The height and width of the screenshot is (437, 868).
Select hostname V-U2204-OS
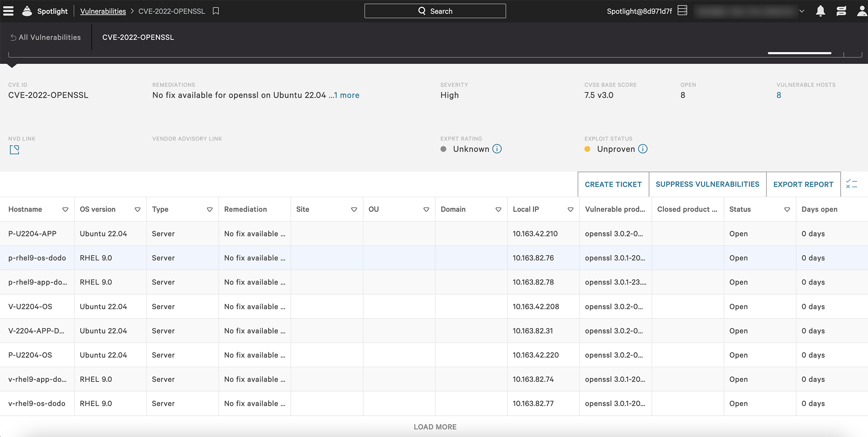pyautogui.click(x=30, y=307)
